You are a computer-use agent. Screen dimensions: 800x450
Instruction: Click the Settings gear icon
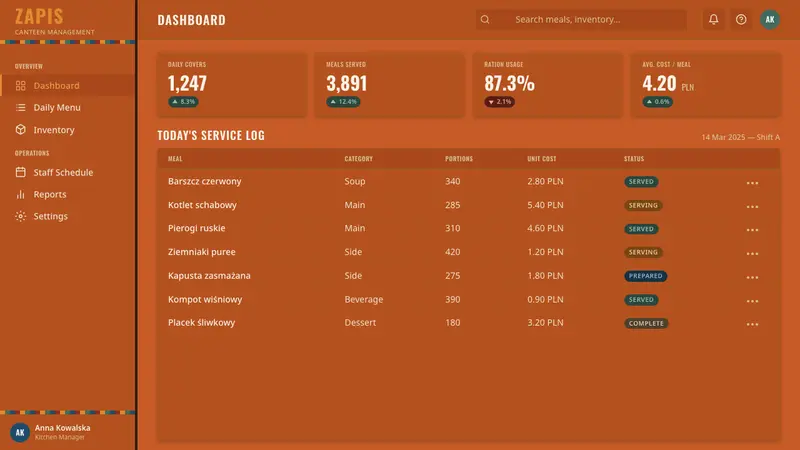20,216
